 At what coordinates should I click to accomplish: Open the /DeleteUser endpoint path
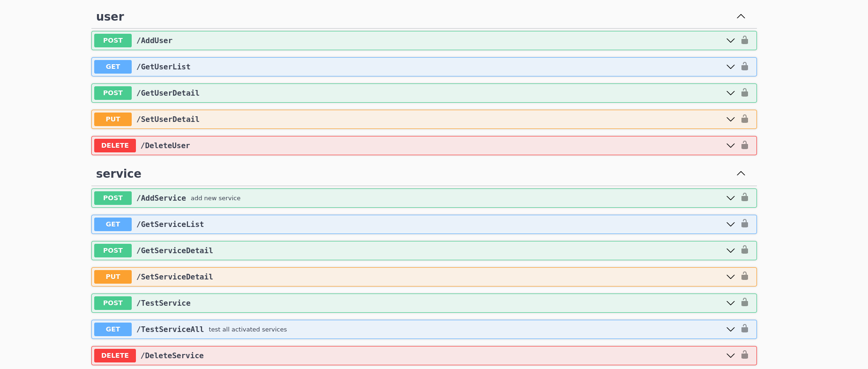165,146
